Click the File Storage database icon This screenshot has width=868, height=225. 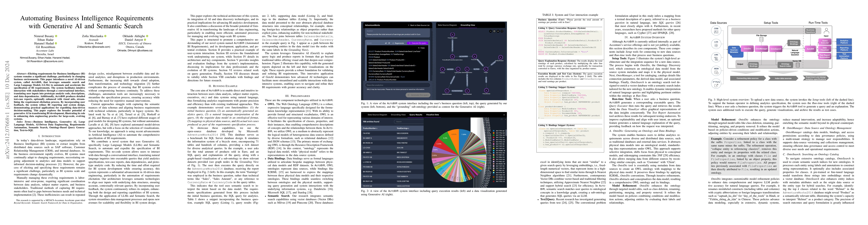coord(761,40)
